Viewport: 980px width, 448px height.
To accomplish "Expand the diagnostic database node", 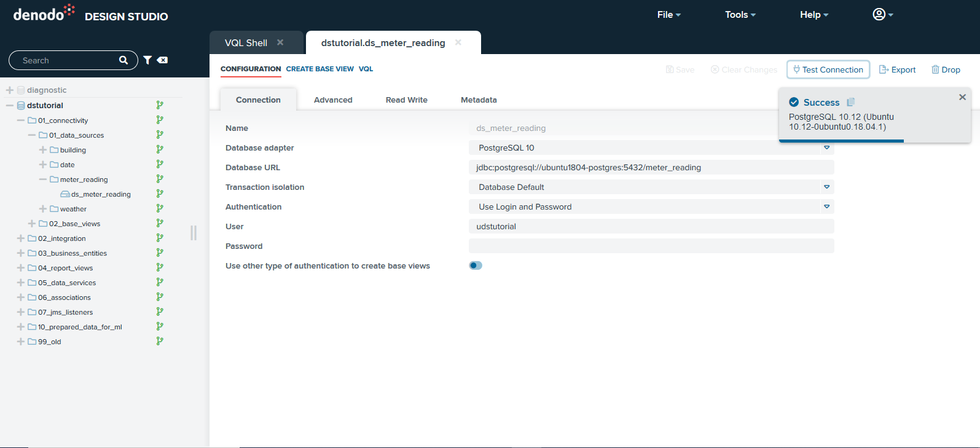I will tap(10, 90).
